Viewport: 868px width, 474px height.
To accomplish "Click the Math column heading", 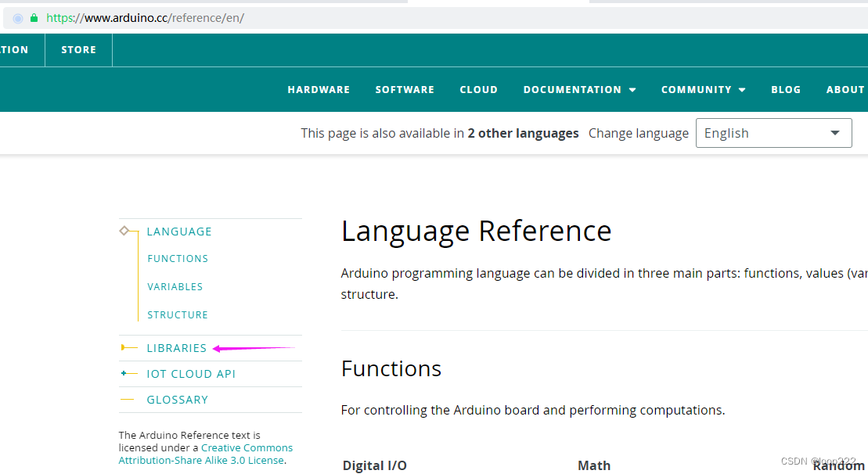I will tap(594, 465).
